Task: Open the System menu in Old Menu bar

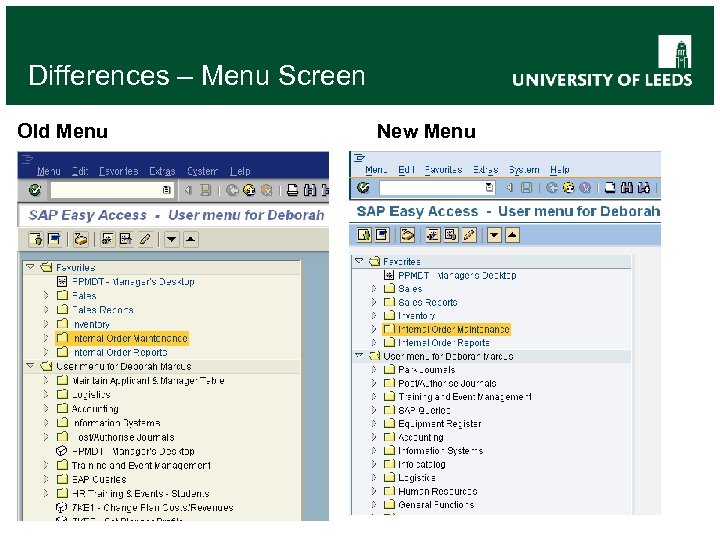Action: pos(202,171)
